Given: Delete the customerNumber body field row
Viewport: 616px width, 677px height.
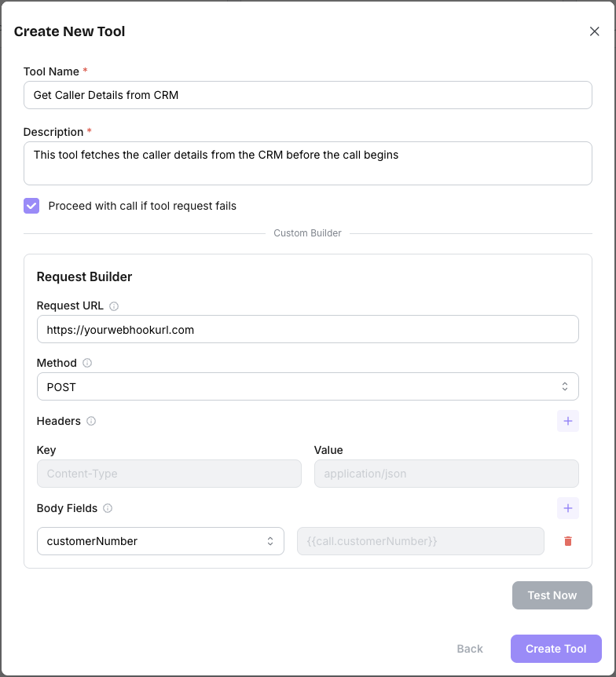Looking at the screenshot, I should [x=567, y=541].
